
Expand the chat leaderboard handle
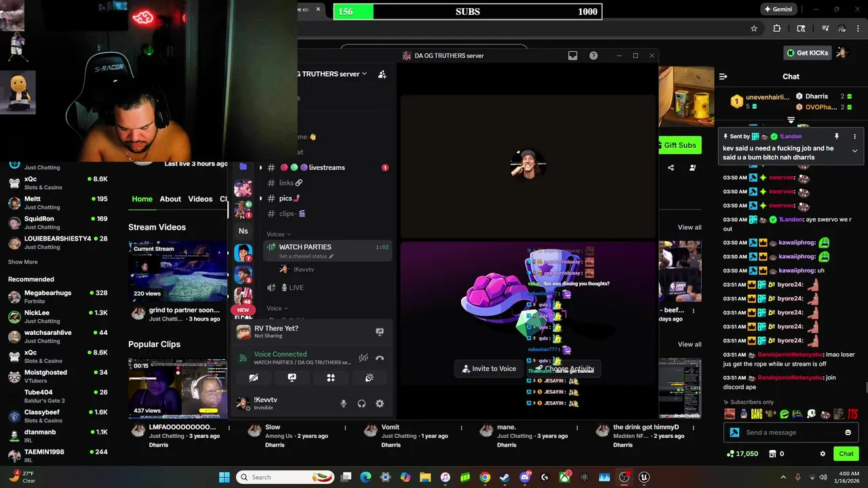[791, 120]
